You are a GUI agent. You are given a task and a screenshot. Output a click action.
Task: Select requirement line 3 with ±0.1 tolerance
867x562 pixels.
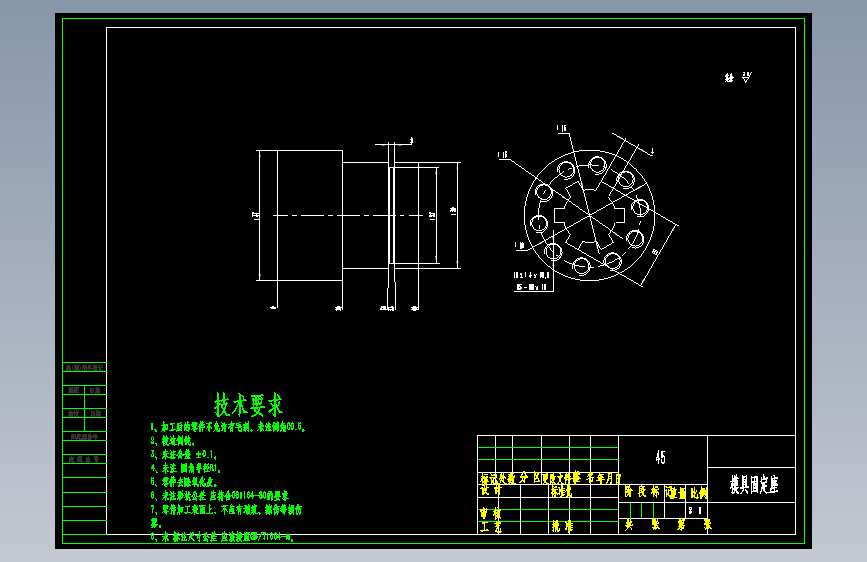[x=184, y=455]
